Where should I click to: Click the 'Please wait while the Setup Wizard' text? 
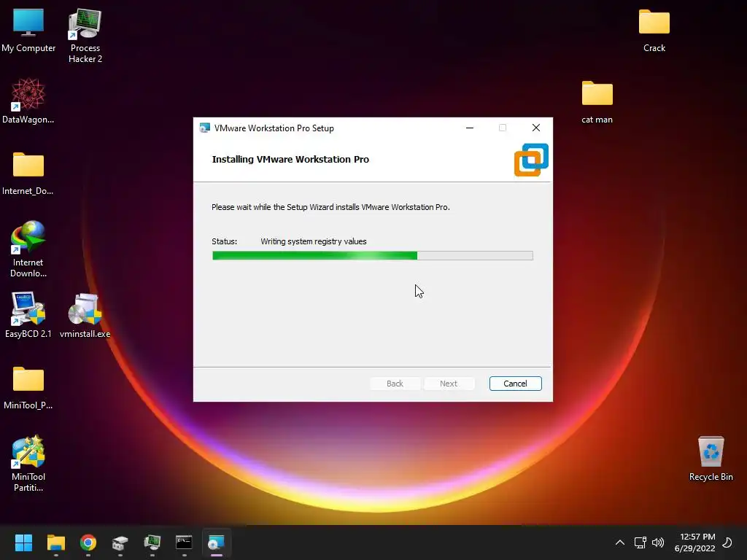[330, 207]
